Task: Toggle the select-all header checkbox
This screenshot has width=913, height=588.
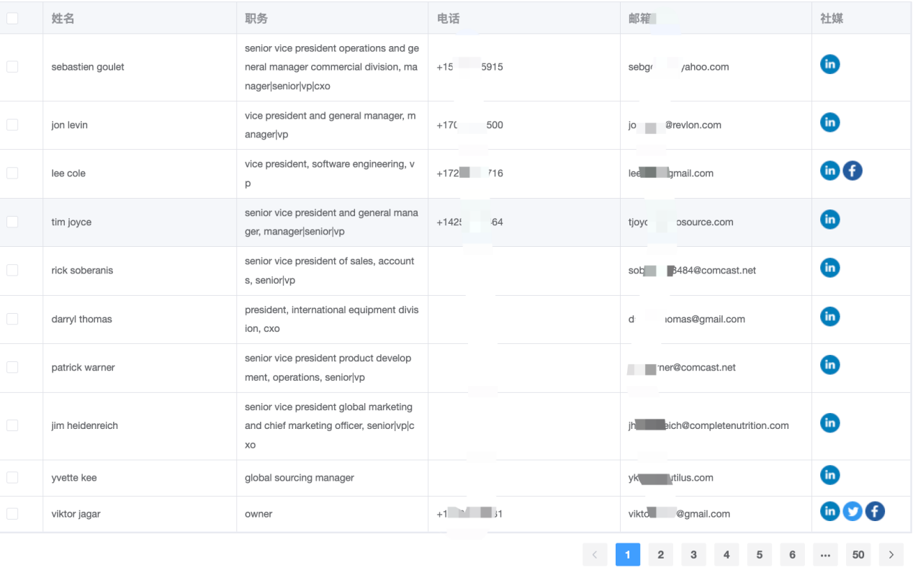Action: pos(12,18)
